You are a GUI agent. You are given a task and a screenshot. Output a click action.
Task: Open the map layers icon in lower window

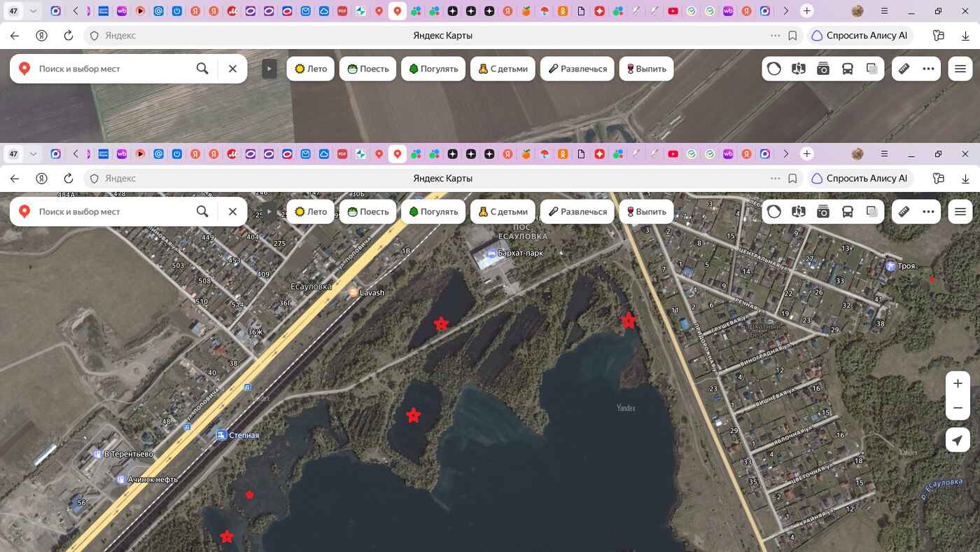tap(872, 212)
